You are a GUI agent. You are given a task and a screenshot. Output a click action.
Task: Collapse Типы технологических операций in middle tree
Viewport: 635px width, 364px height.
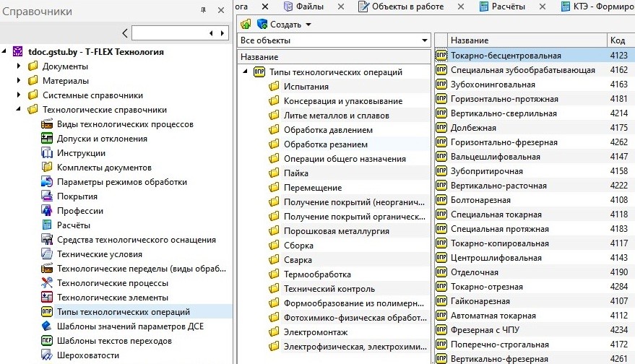pyautogui.click(x=245, y=71)
